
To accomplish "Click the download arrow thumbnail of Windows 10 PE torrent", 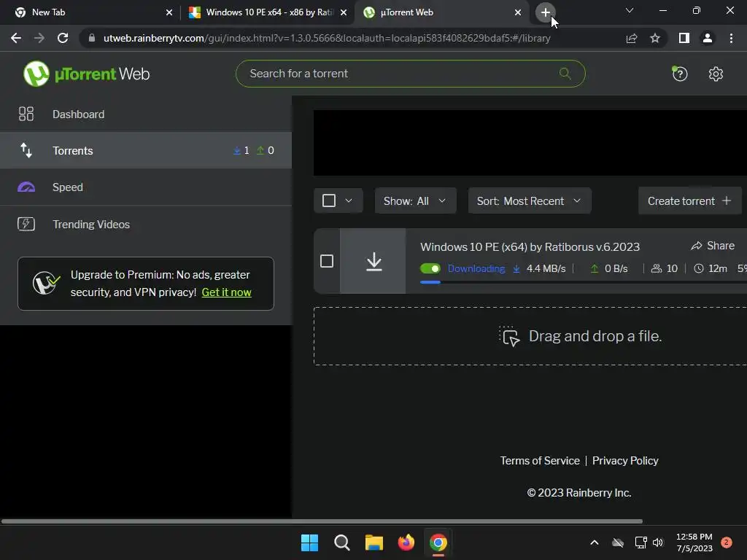I will (373, 261).
